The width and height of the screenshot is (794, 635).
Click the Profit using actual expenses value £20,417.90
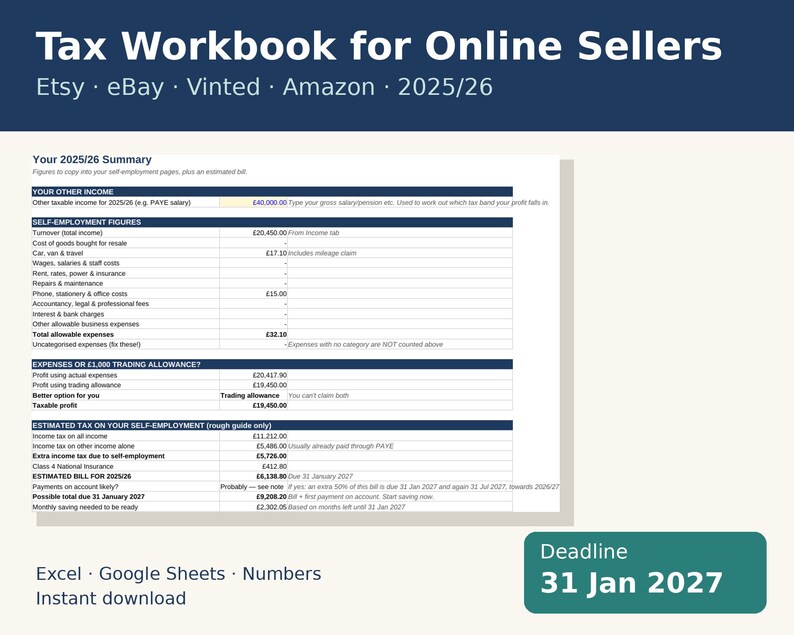click(269, 375)
